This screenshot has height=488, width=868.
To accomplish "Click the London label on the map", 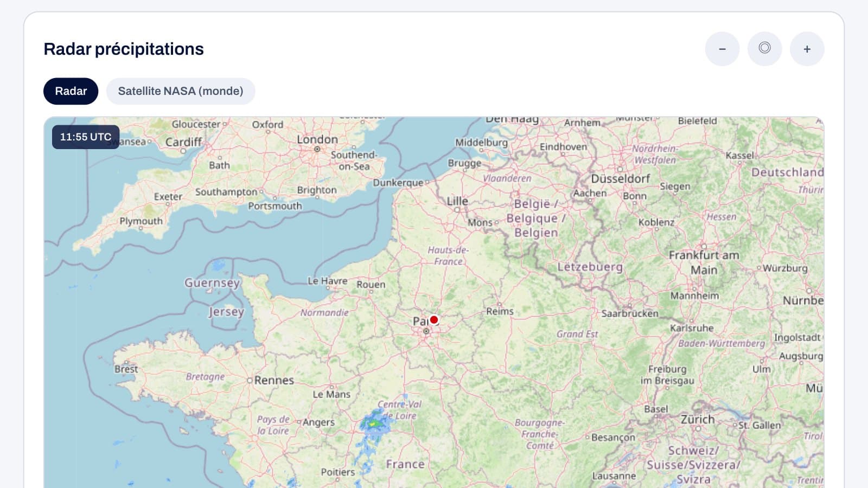I will (x=317, y=139).
